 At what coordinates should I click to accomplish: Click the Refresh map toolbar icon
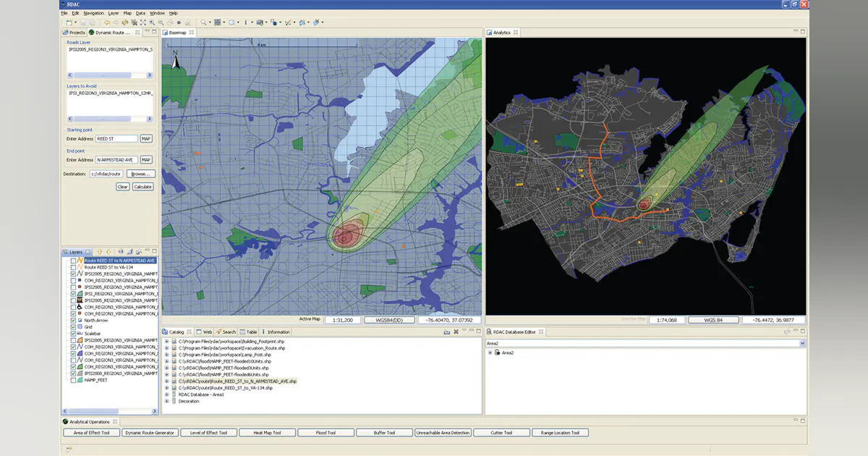point(124,22)
